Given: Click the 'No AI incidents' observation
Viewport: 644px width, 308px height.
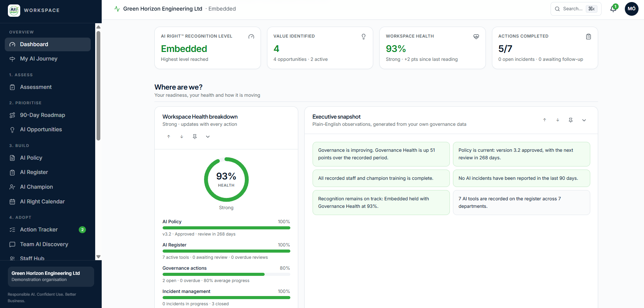Looking at the screenshot, I should coord(521,178).
